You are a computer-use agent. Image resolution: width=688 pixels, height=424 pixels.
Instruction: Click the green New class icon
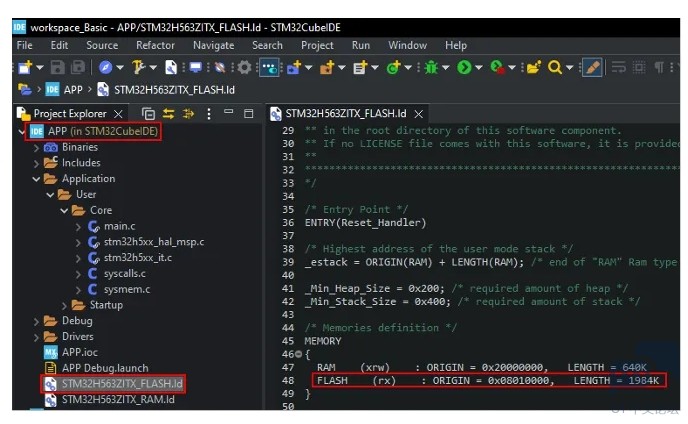pos(393,67)
